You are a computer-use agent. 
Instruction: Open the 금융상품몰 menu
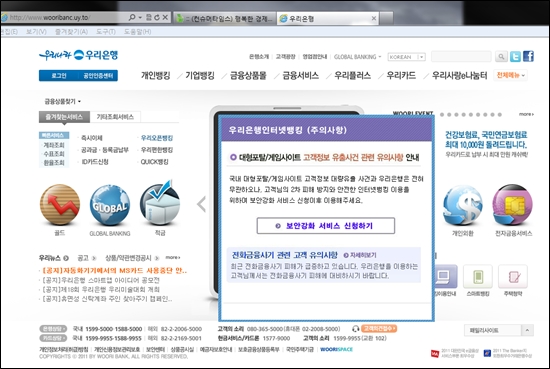[x=248, y=75]
